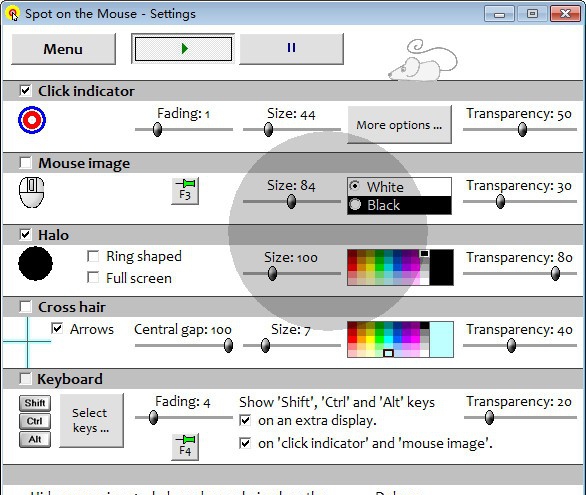Click the keyboard Transparency slider
Screen dimensions: 586x495
click(x=520, y=418)
